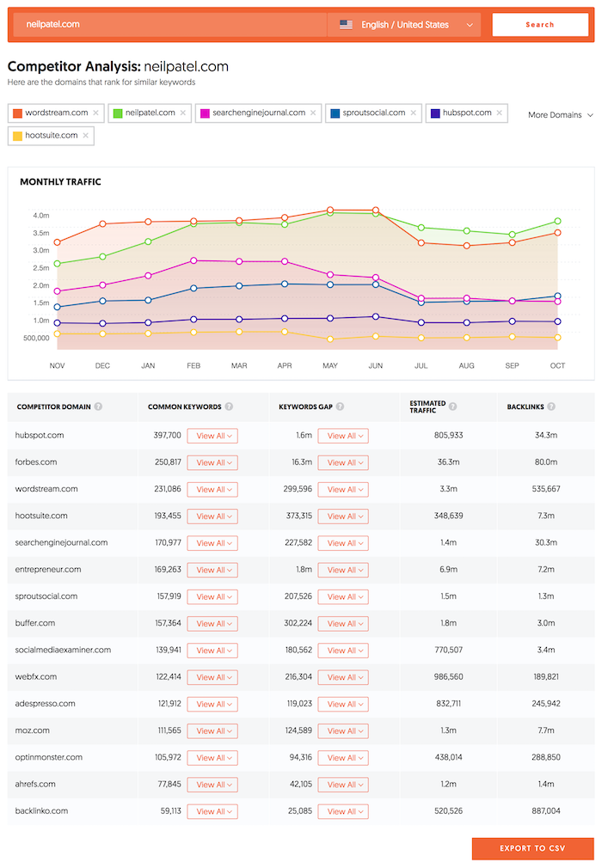Click the yellow hootsuite.com color swatch
This screenshot has width=602, height=868.
(x=17, y=136)
